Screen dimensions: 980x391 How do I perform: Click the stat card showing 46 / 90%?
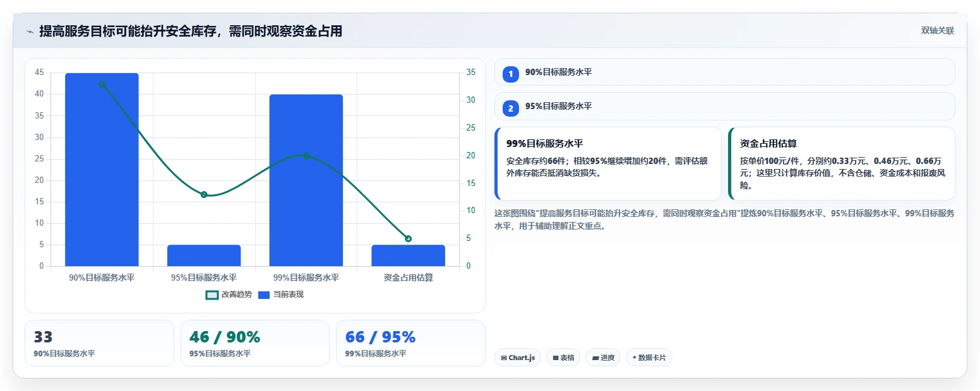255,343
